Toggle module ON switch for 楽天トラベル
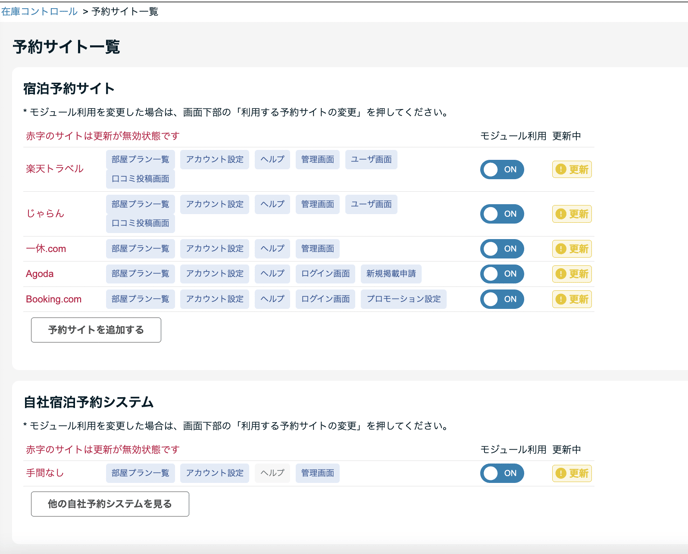The width and height of the screenshot is (688, 554). (x=501, y=170)
